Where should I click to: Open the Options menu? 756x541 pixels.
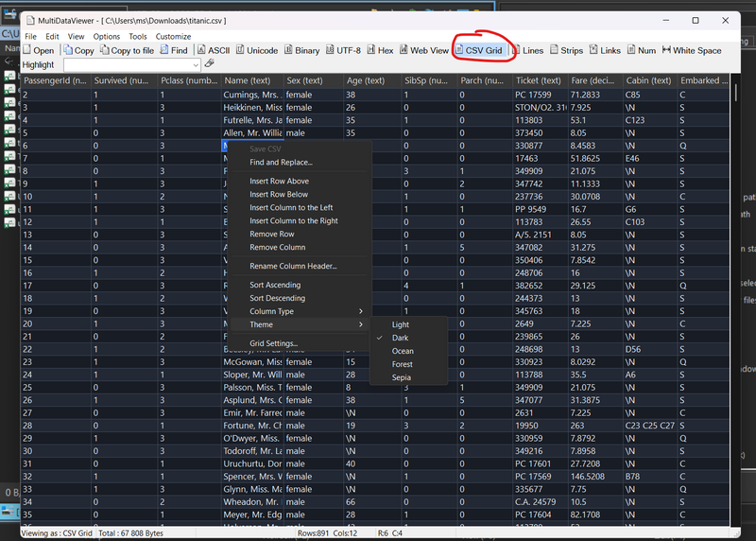[x=107, y=36]
